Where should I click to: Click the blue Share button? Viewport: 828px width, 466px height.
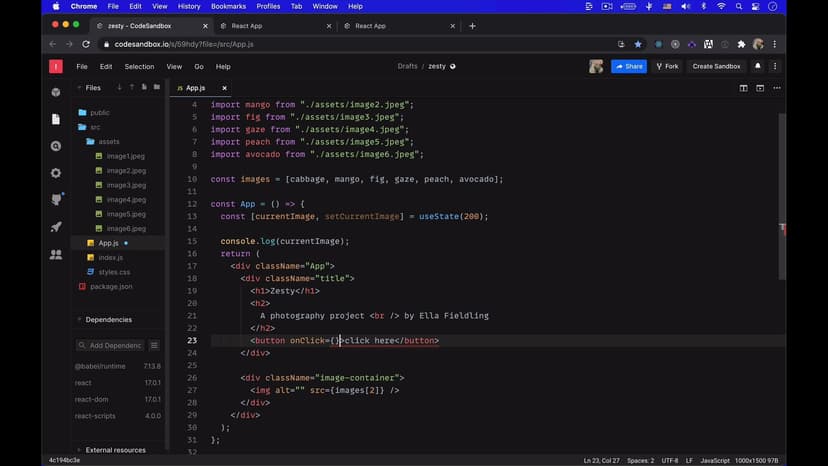coord(629,66)
